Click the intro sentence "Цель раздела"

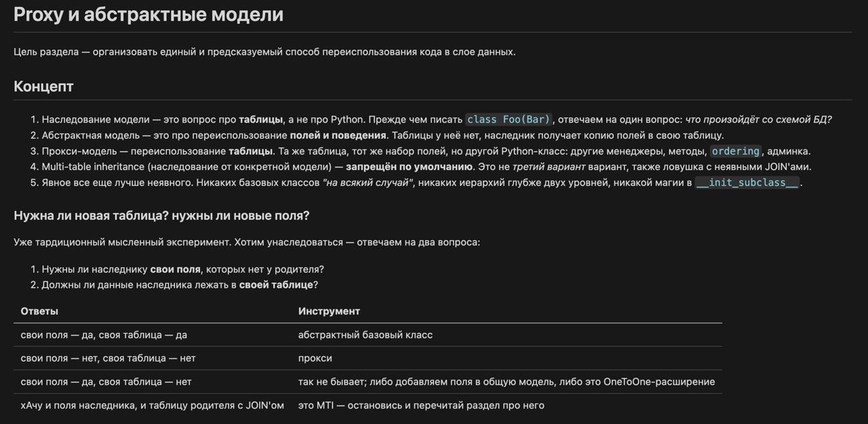click(264, 52)
